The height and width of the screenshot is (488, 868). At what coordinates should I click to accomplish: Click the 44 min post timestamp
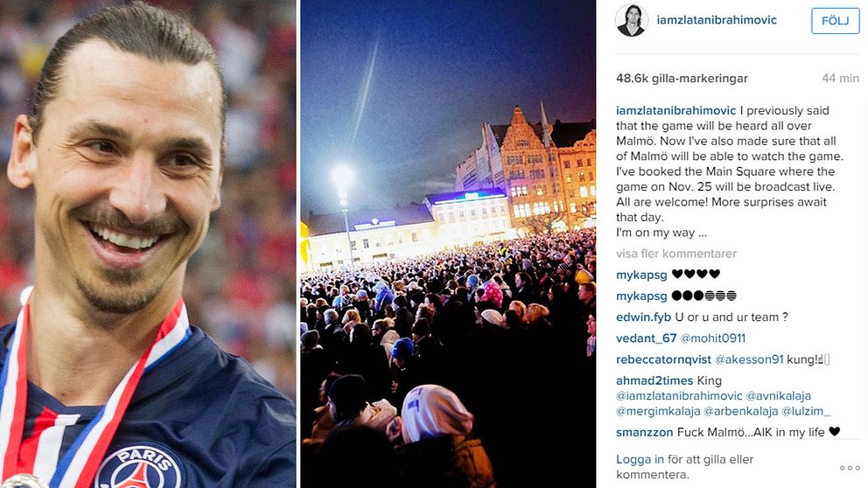point(840,79)
